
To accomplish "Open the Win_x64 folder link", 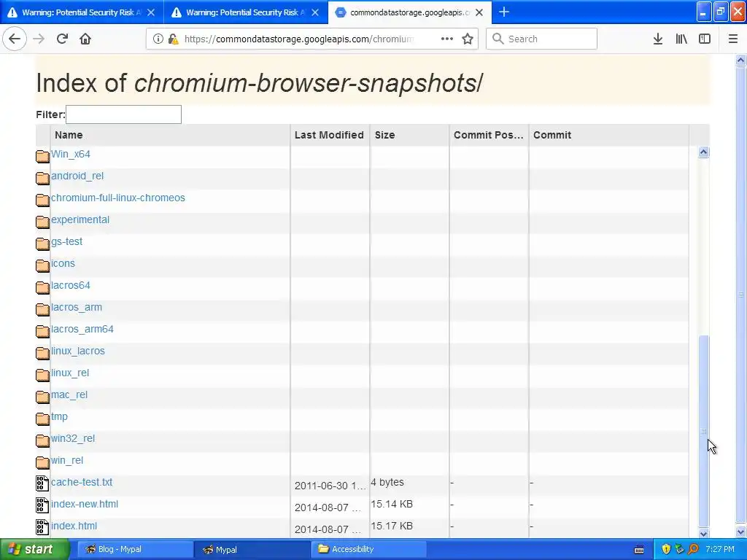I will pos(71,155).
